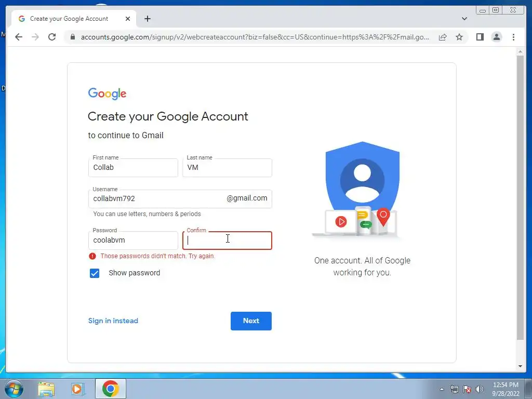Open the Windows Start menu orb
Image resolution: width=532 pixels, height=399 pixels.
(14, 389)
